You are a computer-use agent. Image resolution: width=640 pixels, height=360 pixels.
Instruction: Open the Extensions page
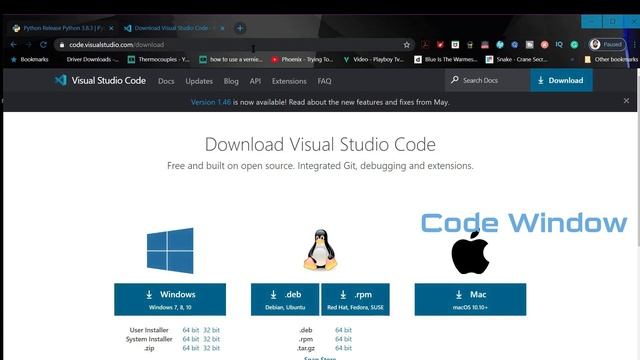pyautogui.click(x=289, y=81)
